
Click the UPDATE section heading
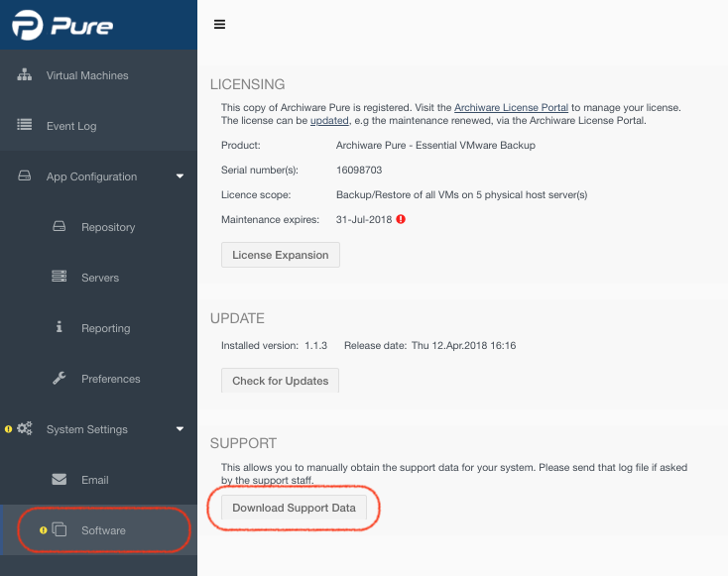click(237, 318)
